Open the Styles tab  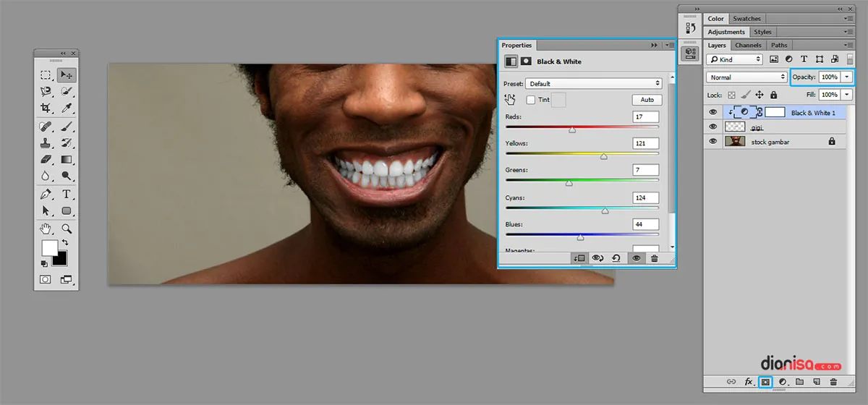coord(762,32)
